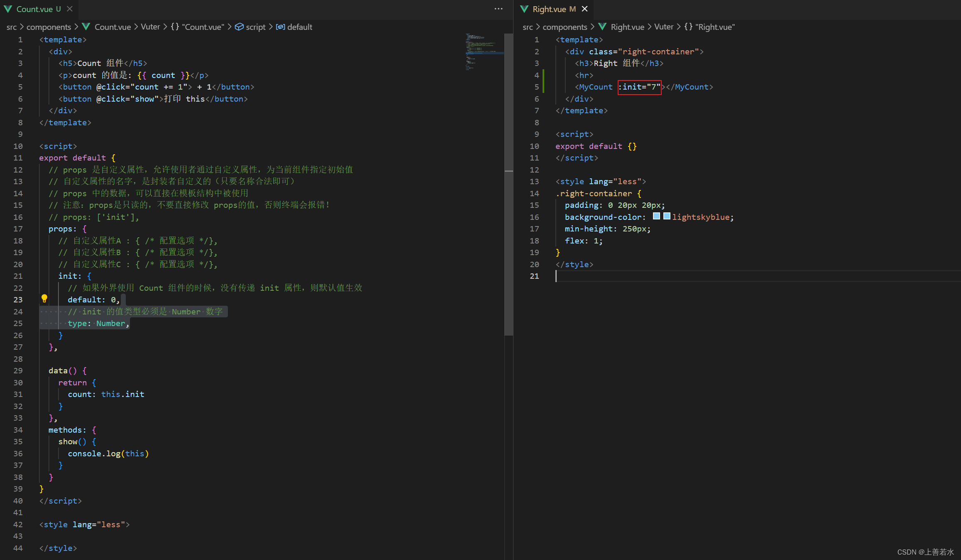961x560 pixels.
Task: Click the Count.vue minimap preview
Action: click(484, 52)
